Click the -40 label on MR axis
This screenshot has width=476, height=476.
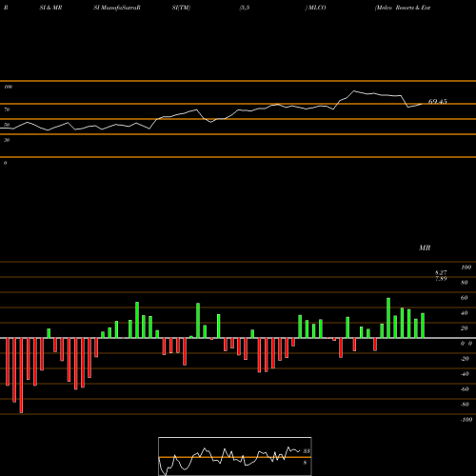pos(465,374)
